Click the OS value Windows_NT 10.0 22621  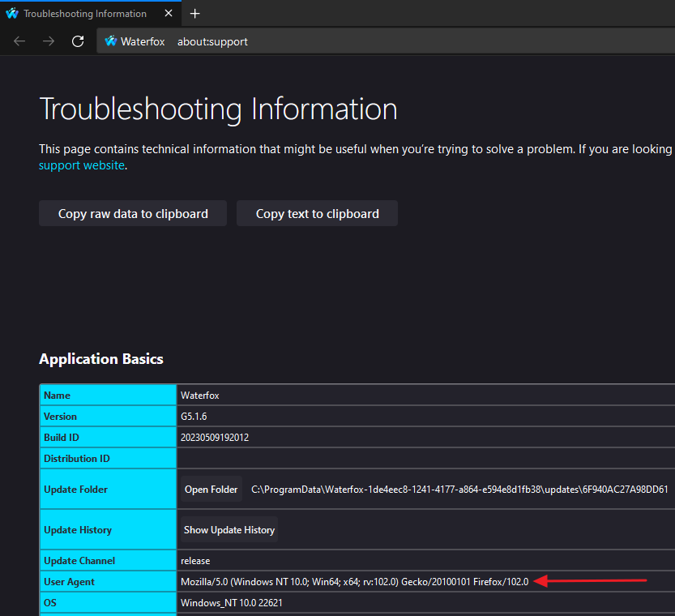tap(232, 603)
